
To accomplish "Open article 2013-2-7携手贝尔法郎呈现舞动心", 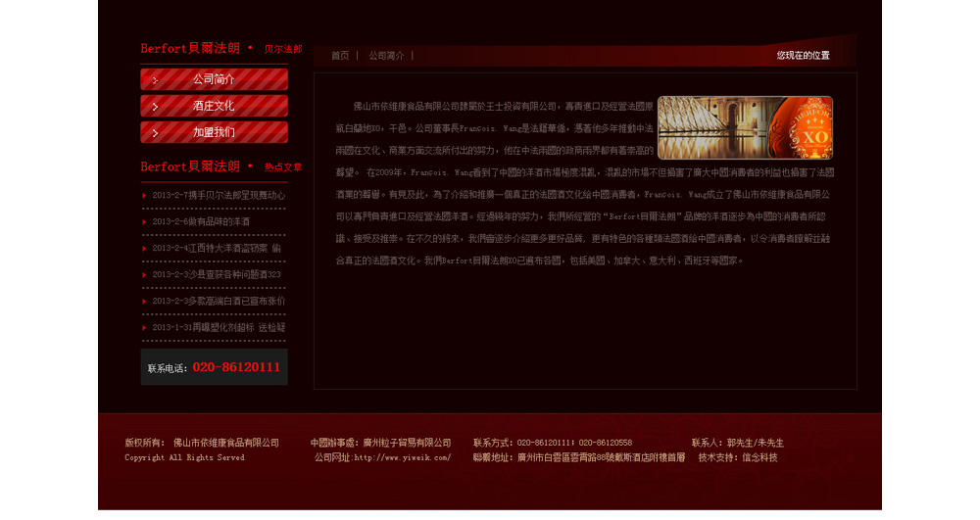I will click(x=219, y=196).
